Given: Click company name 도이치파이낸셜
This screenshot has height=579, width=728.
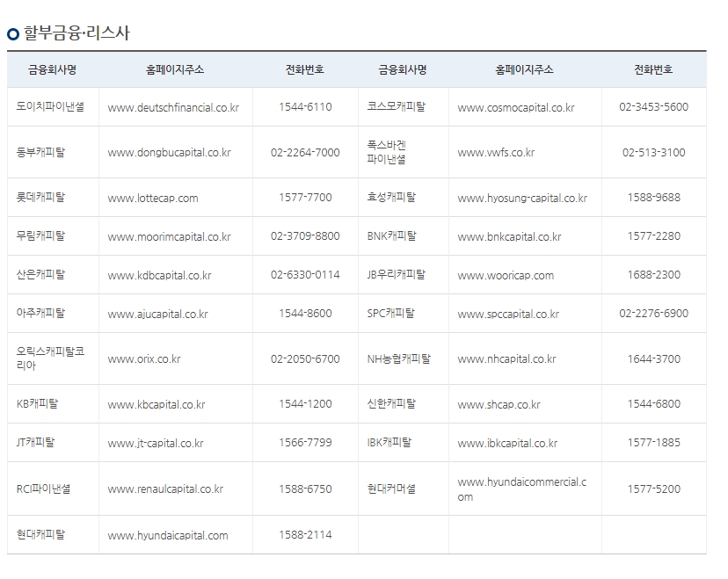Looking at the screenshot, I should pyautogui.click(x=50, y=106).
